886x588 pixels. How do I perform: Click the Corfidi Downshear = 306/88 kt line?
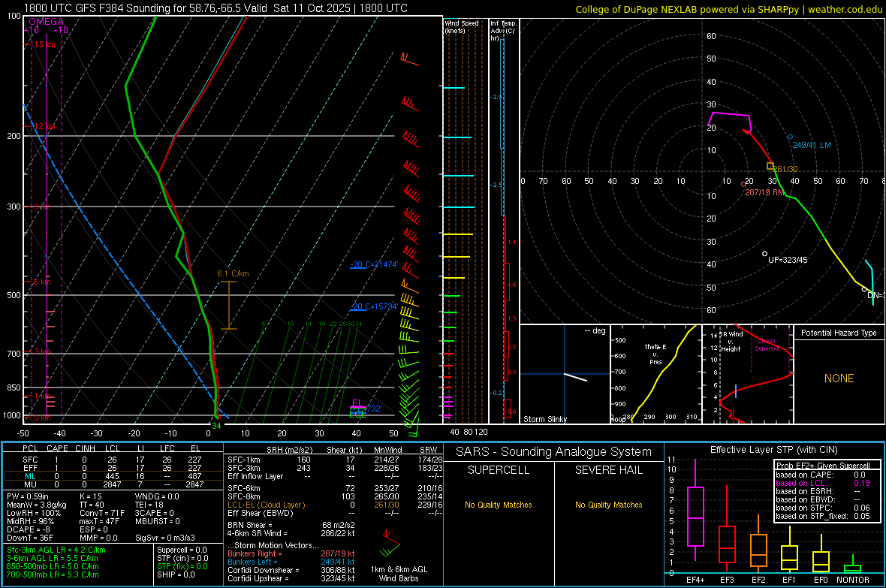291,570
